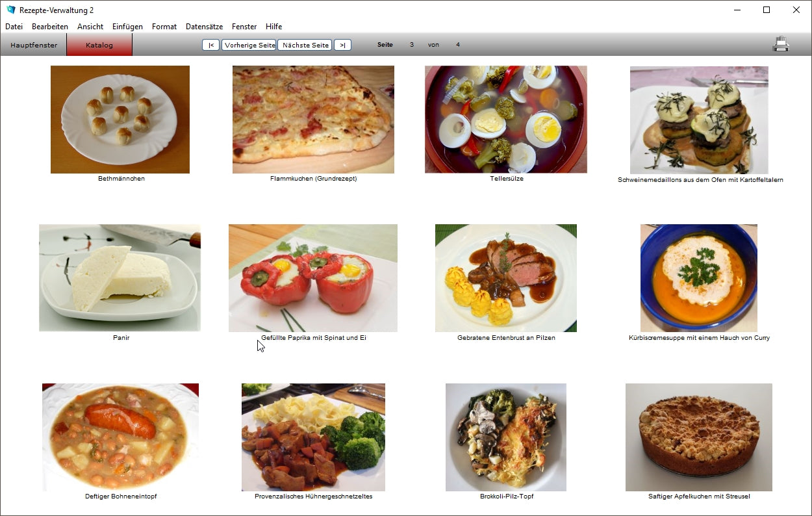Image resolution: width=812 pixels, height=516 pixels.
Task: Click the Kürbiscremesuppe soup image
Action: tap(698, 278)
